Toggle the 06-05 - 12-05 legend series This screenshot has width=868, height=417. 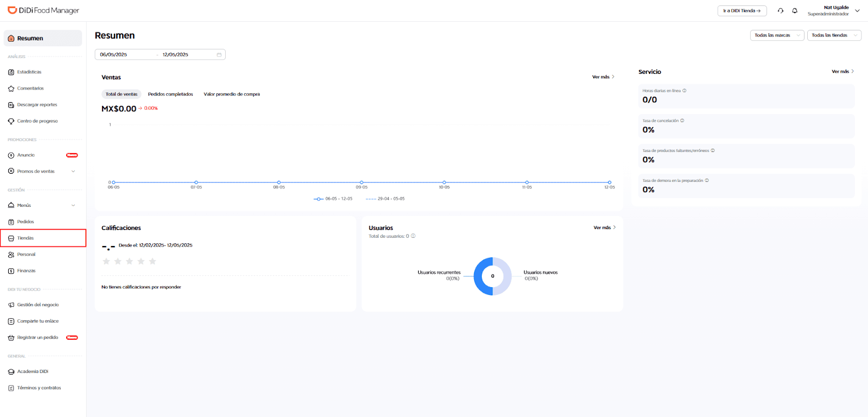coord(333,199)
